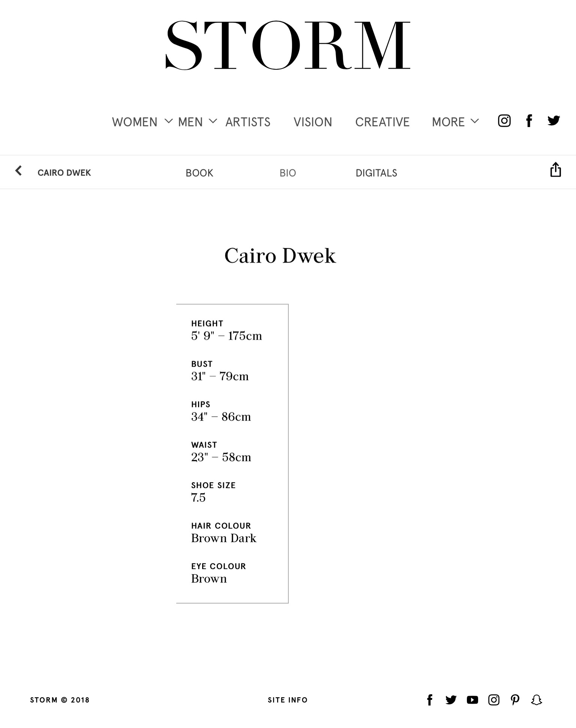Select the BIO tab
This screenshot has height=728, width=576.
[288, 173]
